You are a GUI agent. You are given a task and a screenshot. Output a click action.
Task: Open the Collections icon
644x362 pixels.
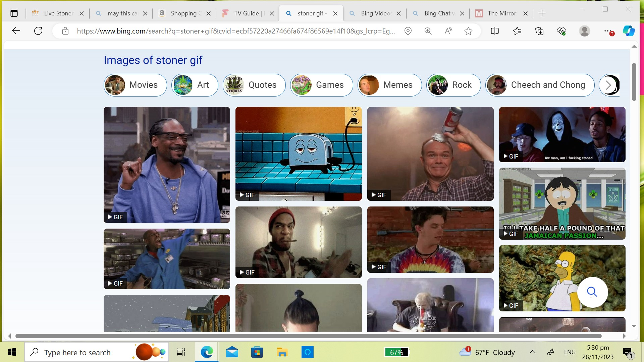pos(539,31)
